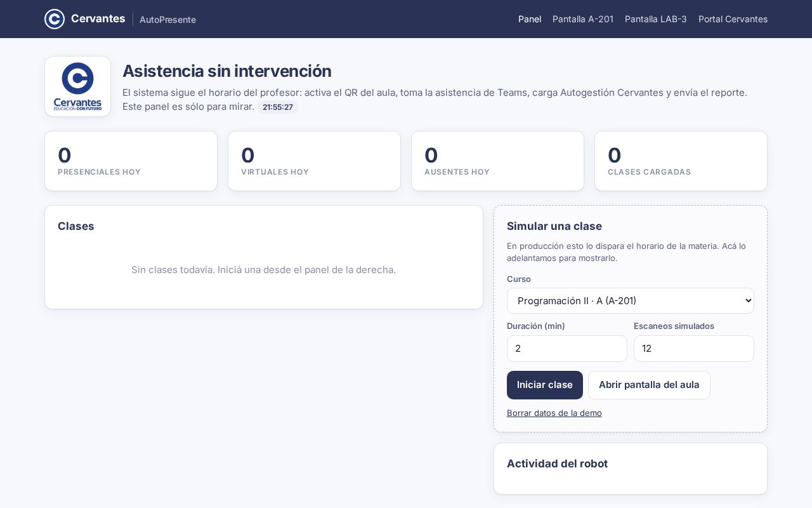Focus the Duración (min) field

tap(567, 349)
